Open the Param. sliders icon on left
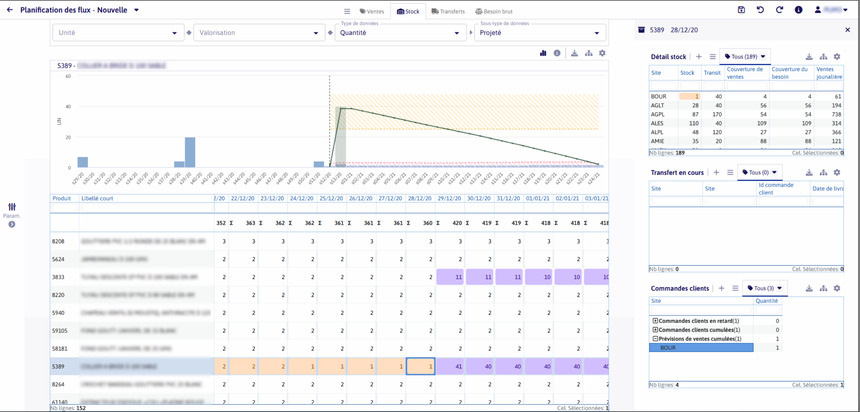Image resolution: width=860 pixels, height=412 pixels. (12, 207)
